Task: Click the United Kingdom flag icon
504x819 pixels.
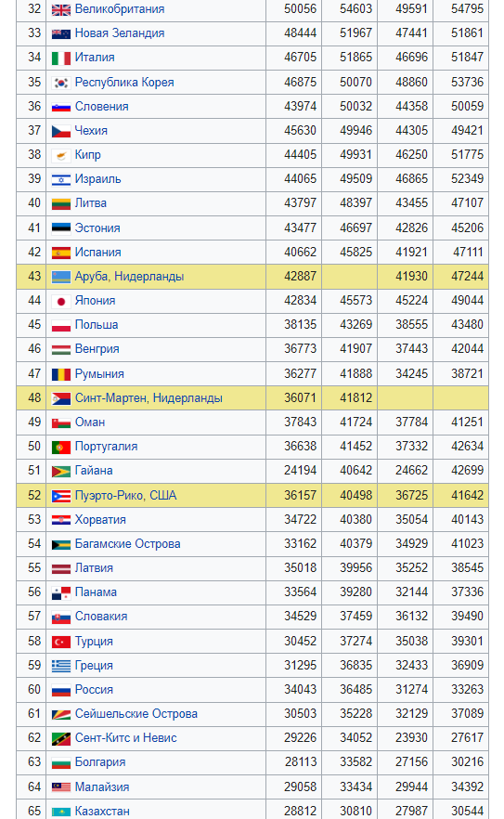Action: coord(61,9)
